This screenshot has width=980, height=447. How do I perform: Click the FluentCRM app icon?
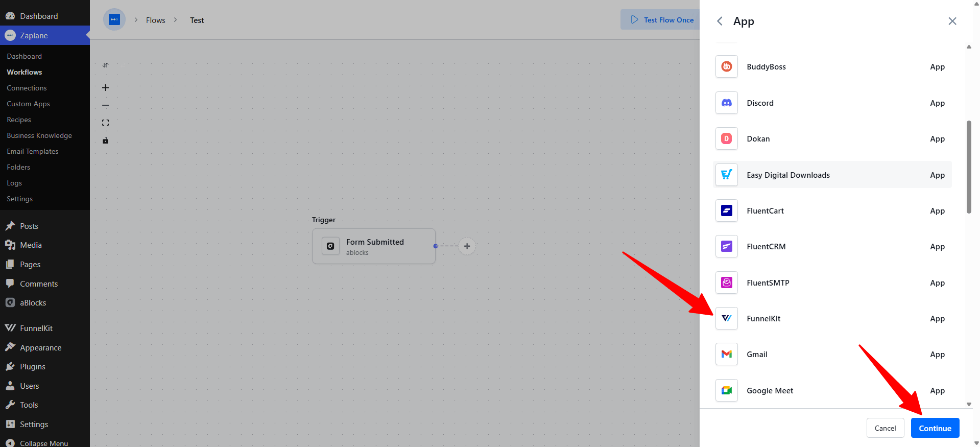coord(726,246)
